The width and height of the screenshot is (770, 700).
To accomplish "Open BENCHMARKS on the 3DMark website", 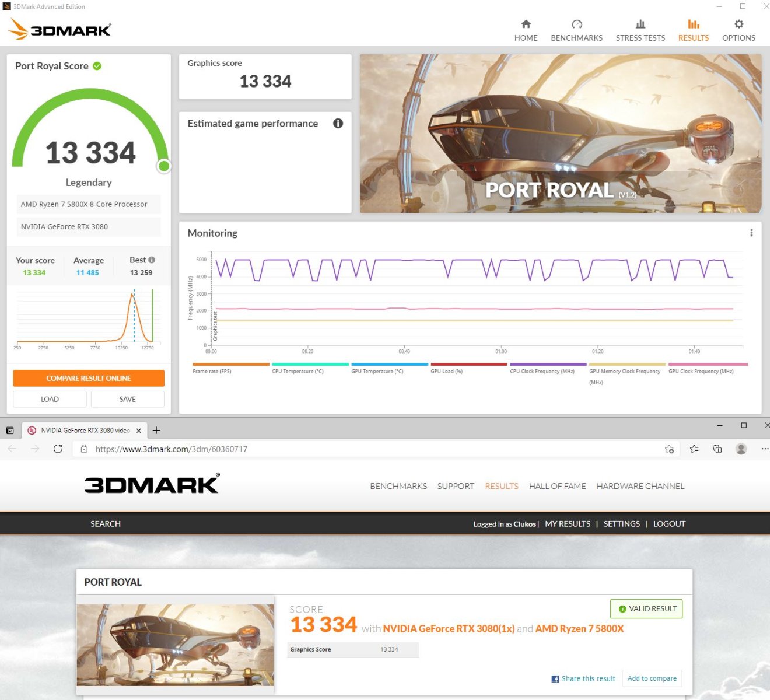I will pyautogui.click(x=398, y=486).
